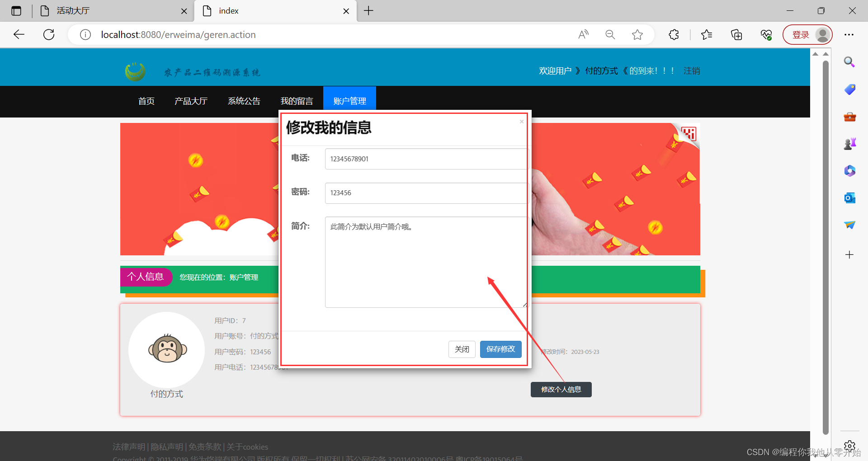Click the tab actions menu icon
868x461 pixels.
[16, 11]
